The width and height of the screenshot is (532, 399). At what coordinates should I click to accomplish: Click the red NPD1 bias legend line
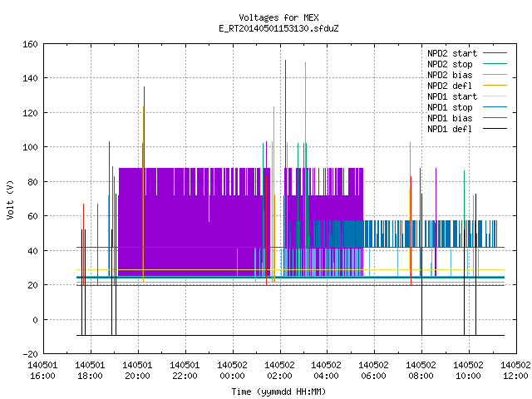click(495, 118)
